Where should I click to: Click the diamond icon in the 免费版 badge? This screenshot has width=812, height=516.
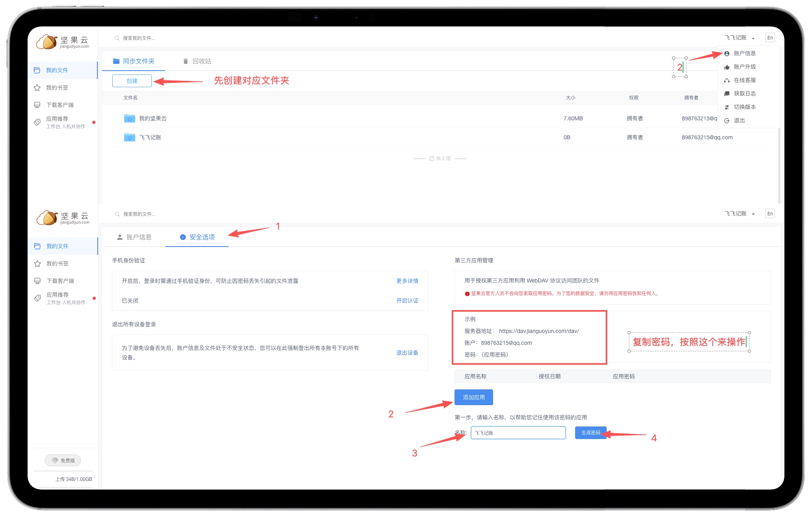tap(55, 460)
